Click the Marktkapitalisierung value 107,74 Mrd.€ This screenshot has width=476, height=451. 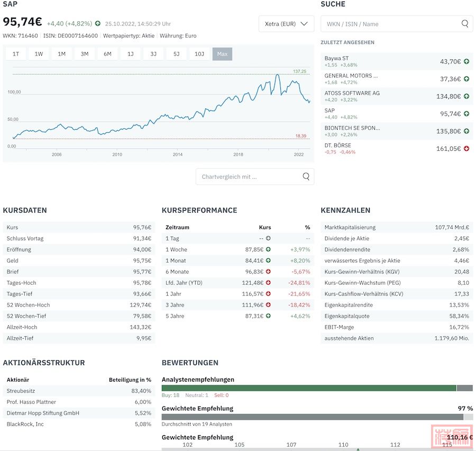click(452, 227)
